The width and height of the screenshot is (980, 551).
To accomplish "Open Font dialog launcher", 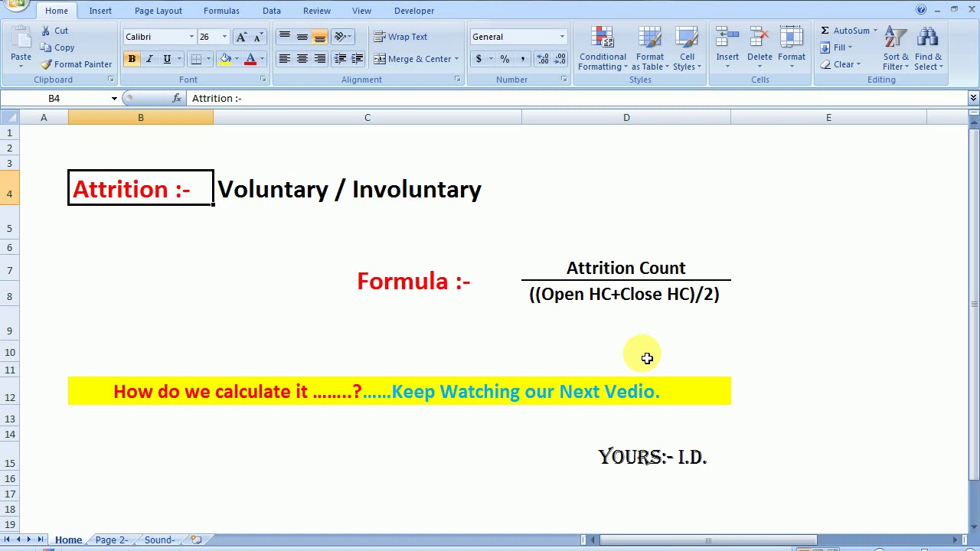I will tap(263, 80).
